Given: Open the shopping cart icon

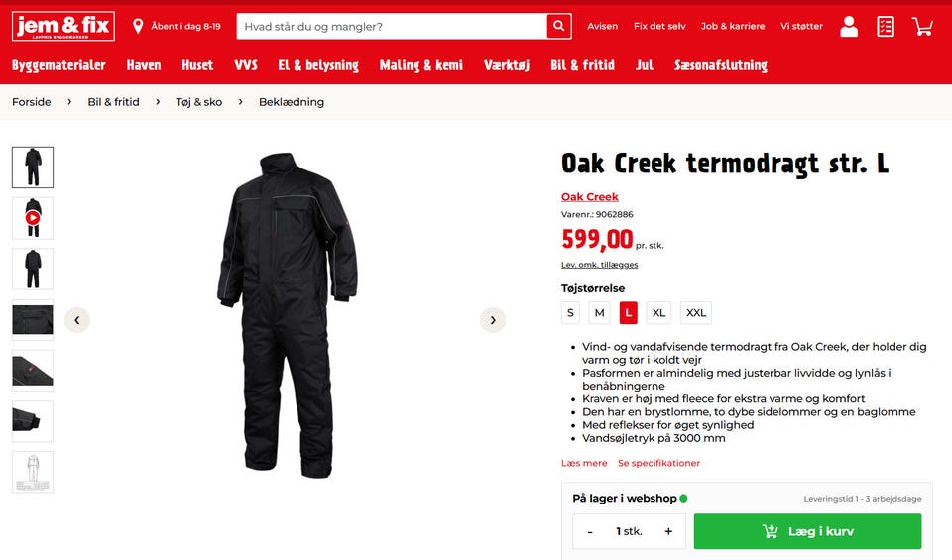Looking at the screenshot, I should tap(922, 26).
